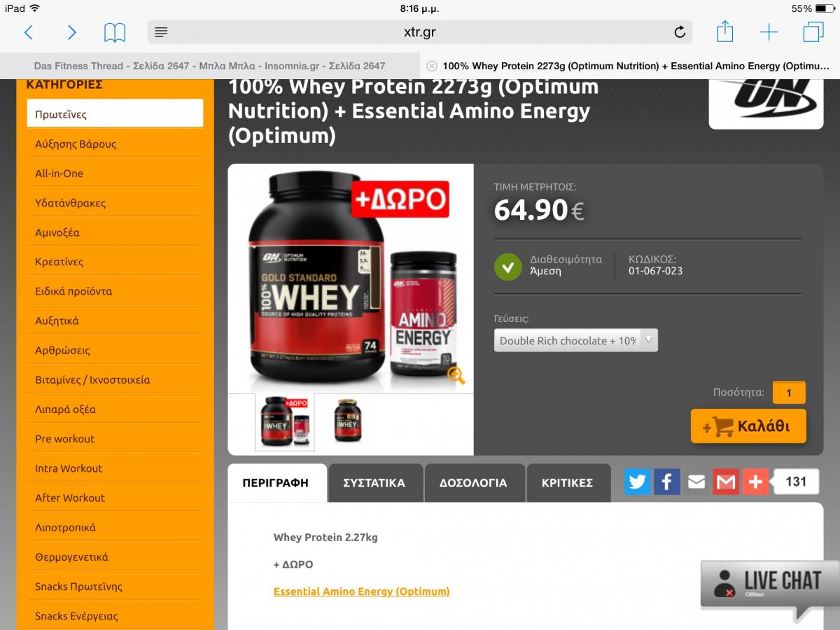Open Safari bookmarks book icon
Viewport: 840px width, 630px height.
(x=115, y=32)
